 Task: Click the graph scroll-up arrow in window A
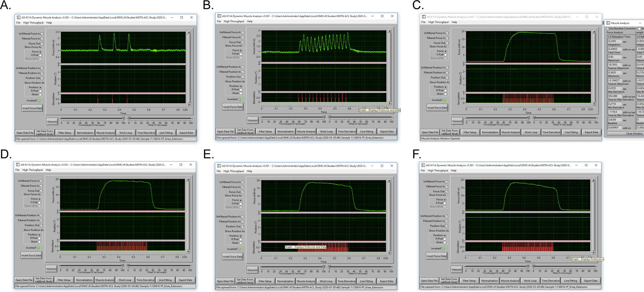(189, 33)
